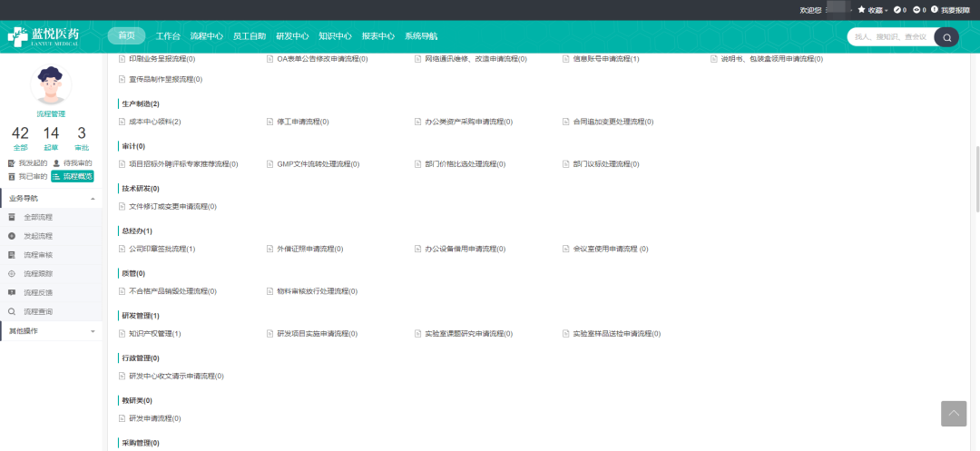Open 不合格产品销毁处理流程(0)
The height and width of the screenshot is (451, 980).
click(x=172, y=291)
